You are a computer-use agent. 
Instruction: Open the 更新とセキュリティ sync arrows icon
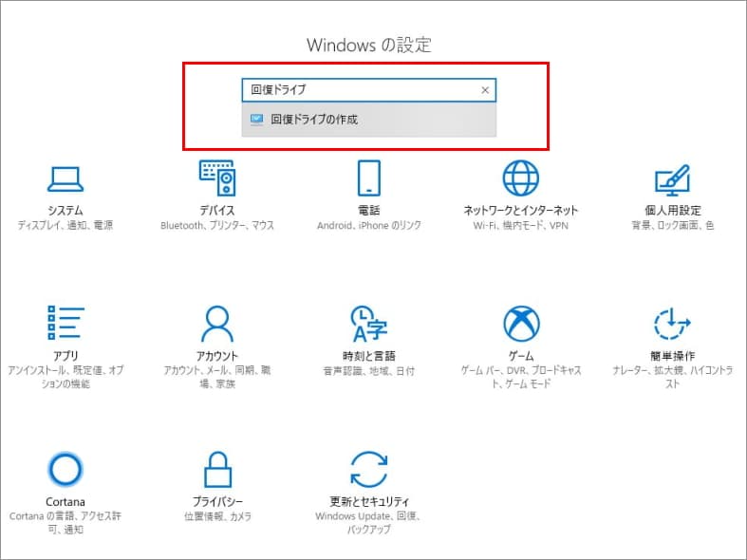368,470
